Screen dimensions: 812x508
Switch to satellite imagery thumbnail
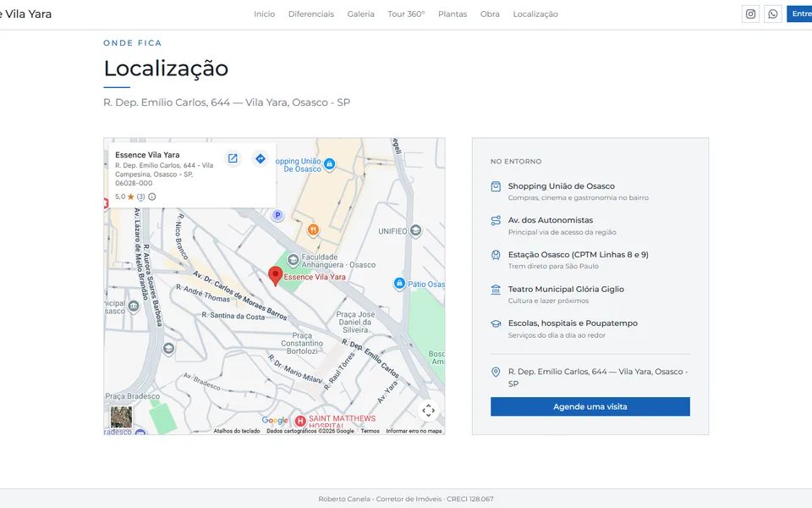coord(121,417)
